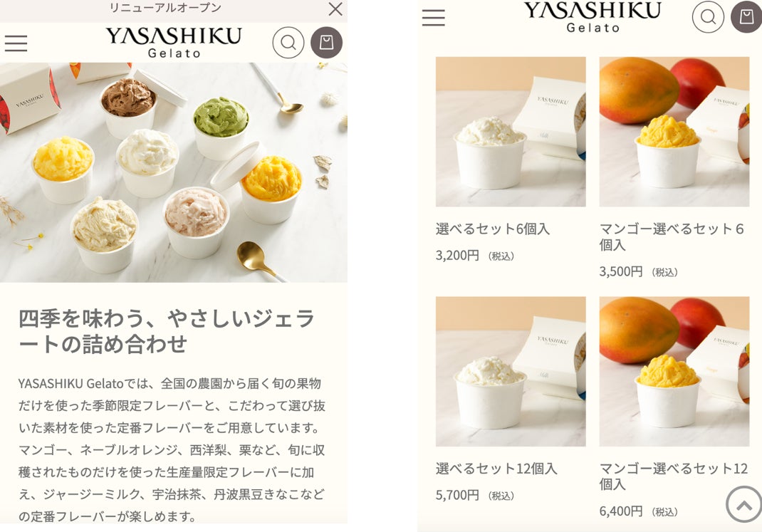Tap the gelato assortment hero image

174,172
